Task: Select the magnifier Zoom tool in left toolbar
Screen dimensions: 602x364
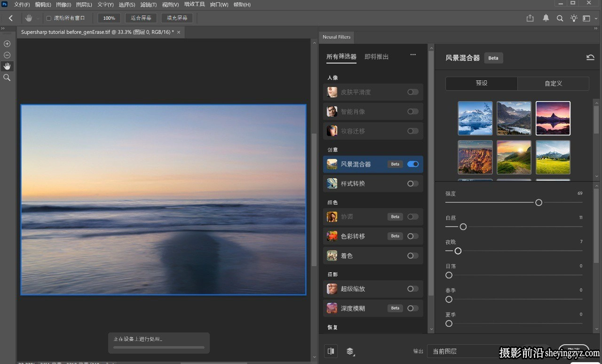Action: (7, 78)
